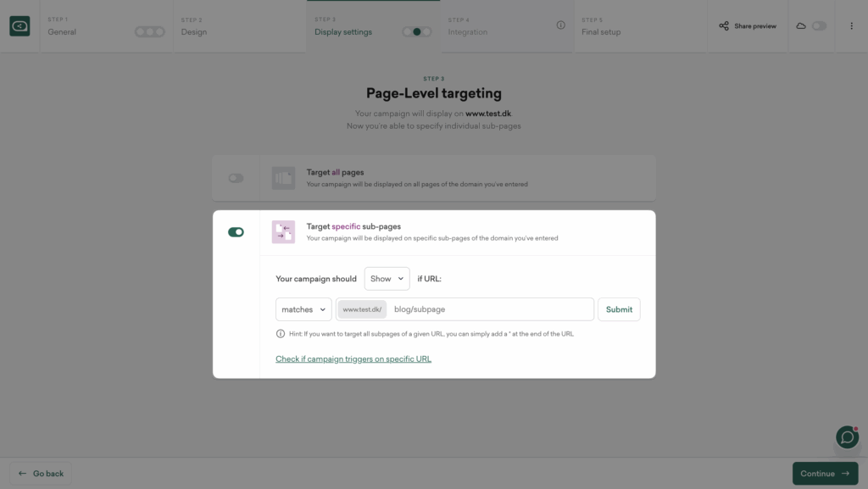The width and height of the screenshot is (868, 489).
Task: Open the support chat bubble bottom right
Action: (846, 437)
